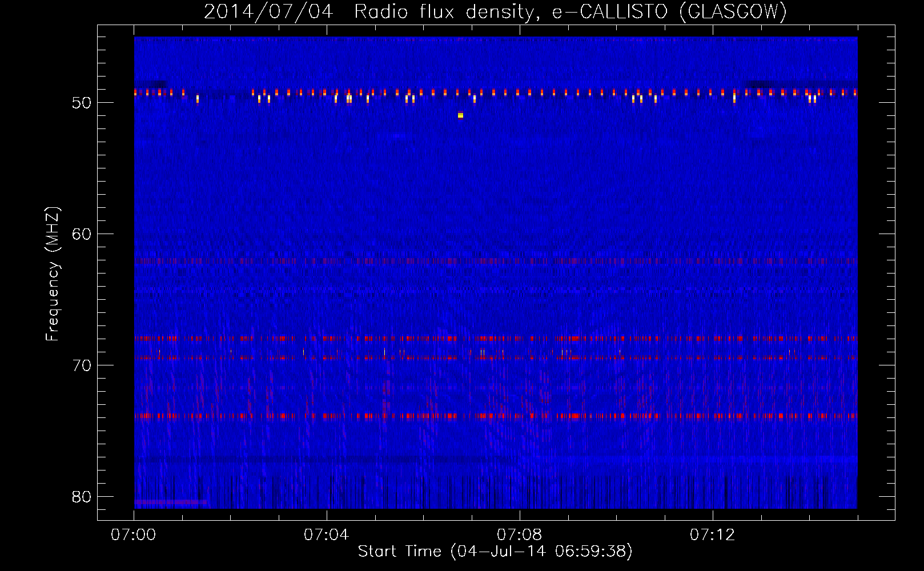Click the '60' frequency tick label
The image size is (924, 571).
pyautogui.click(x=82, y=234)
